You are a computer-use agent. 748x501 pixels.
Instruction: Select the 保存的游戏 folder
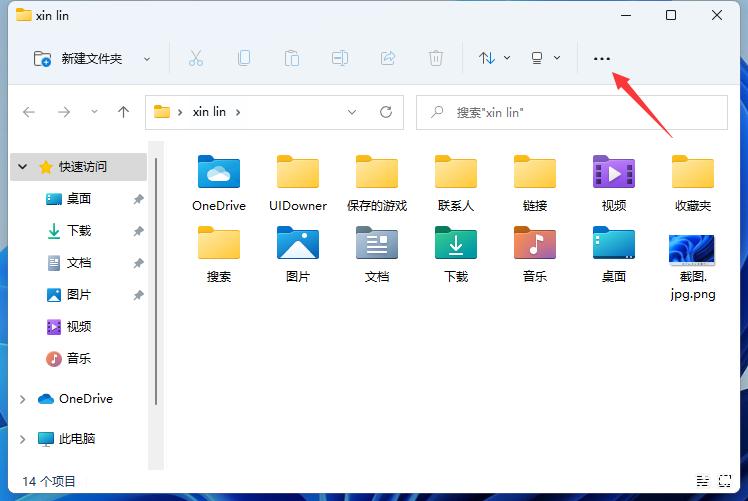click(x=377, y=184)
